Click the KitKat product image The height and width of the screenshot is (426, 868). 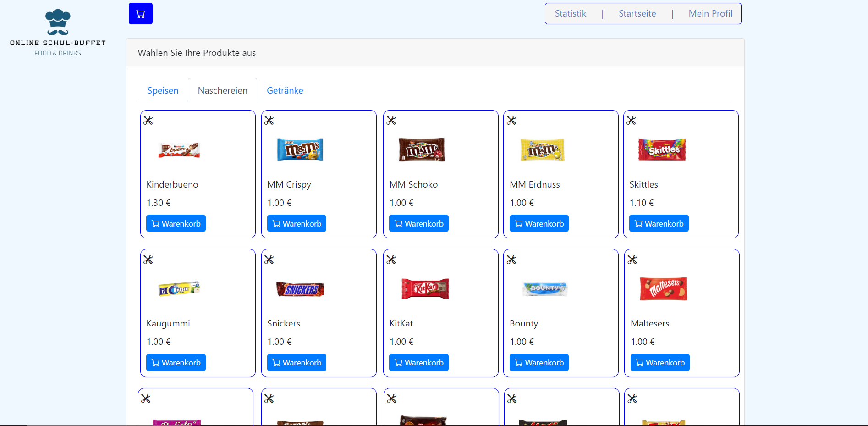425,289
